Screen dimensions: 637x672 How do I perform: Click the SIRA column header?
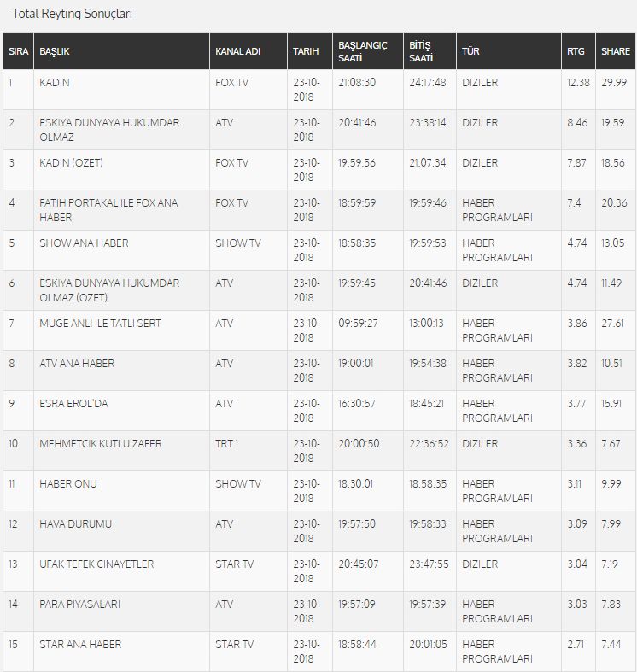19,51
